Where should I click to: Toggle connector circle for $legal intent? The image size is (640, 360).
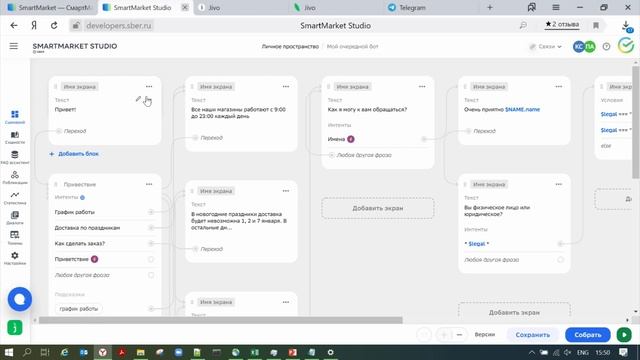560,244
